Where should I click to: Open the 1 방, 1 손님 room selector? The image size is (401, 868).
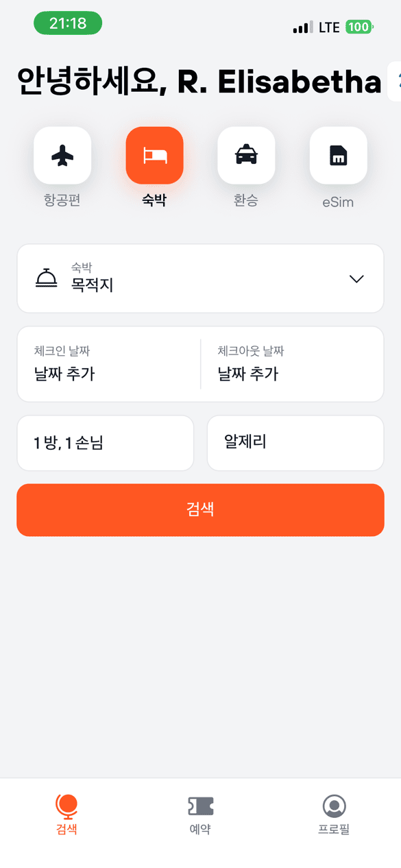pos(105,443)
